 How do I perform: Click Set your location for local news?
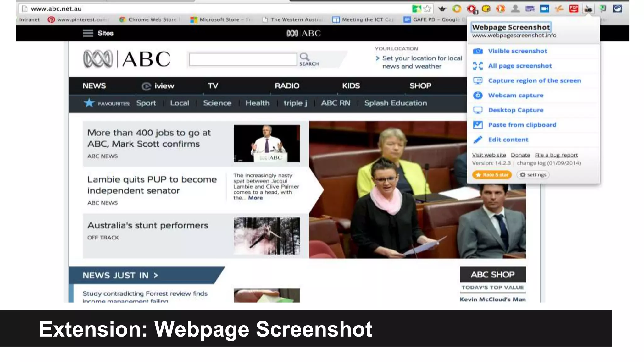click(x=422, y=62)
